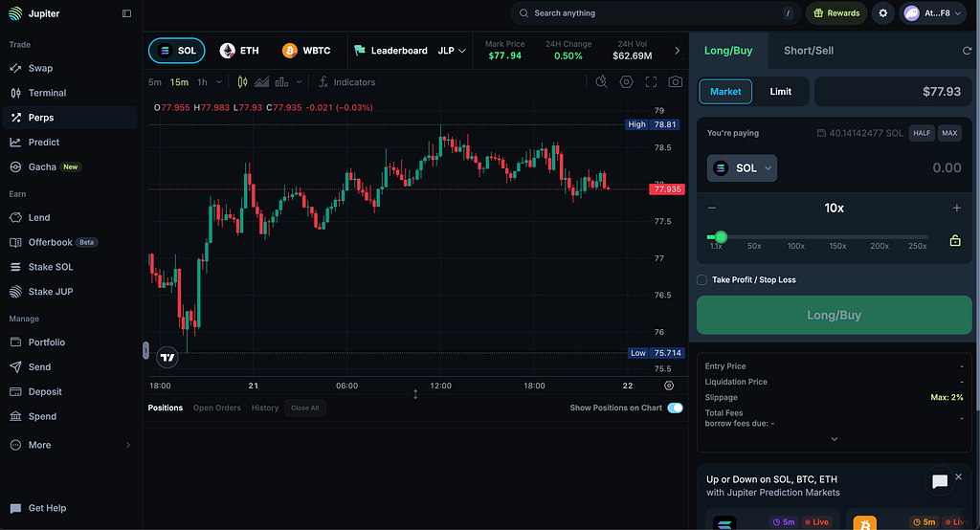Open the settings gear in header

click(883, 13)
